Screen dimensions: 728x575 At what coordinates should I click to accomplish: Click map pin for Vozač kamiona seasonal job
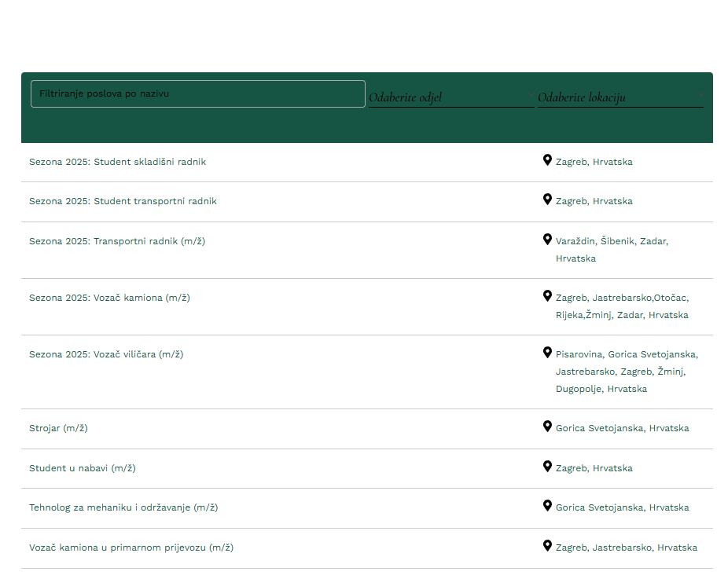coord(547,296)
